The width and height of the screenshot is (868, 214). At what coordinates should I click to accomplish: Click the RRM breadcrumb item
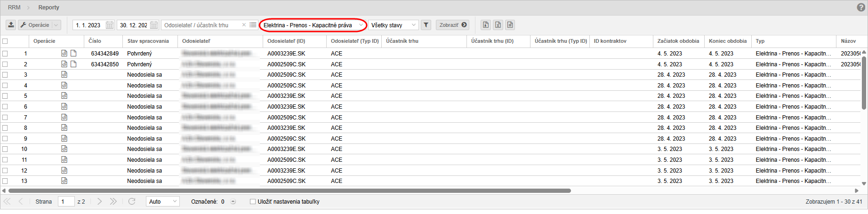[14, 8]
